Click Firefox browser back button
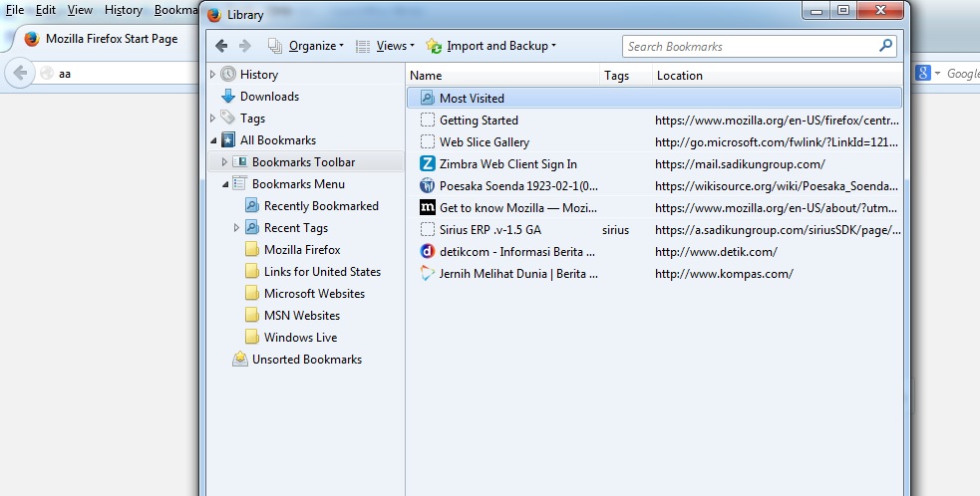The image size is (980, 496). pyautogui.click(x=19, y=73)
